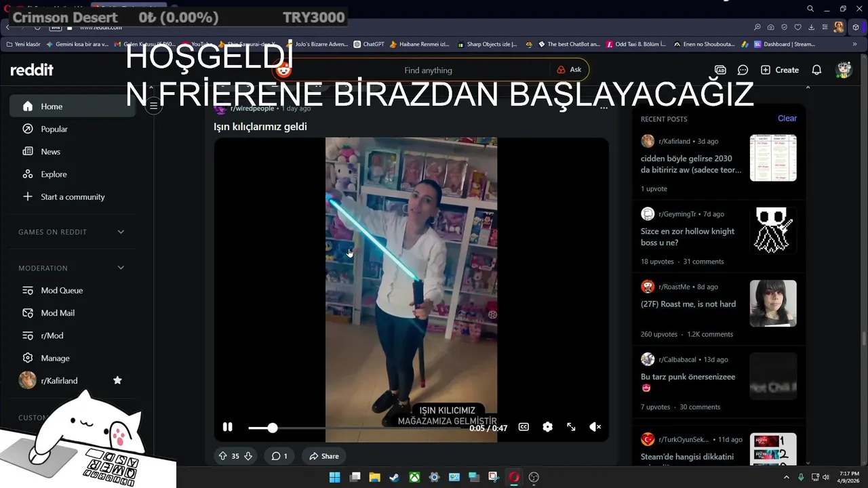Enter fullscreen on video

pyautogui.click(x=571, y=427)
